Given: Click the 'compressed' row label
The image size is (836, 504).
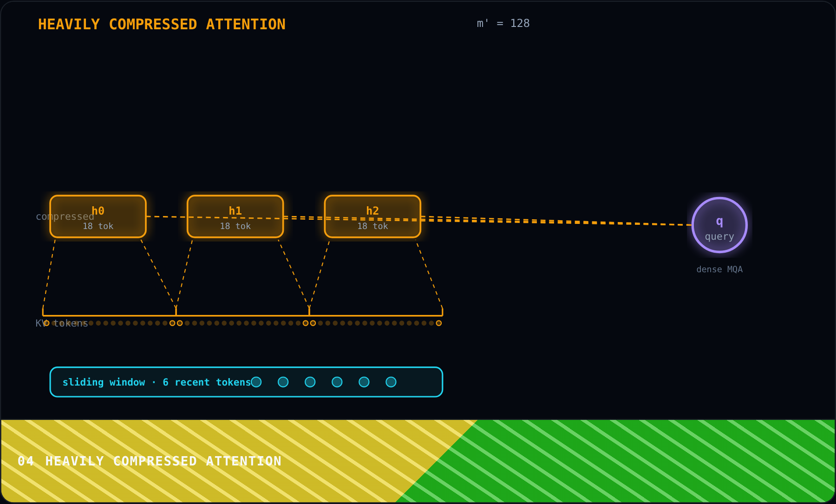Looking at the screenshot, I should [65, 216].
